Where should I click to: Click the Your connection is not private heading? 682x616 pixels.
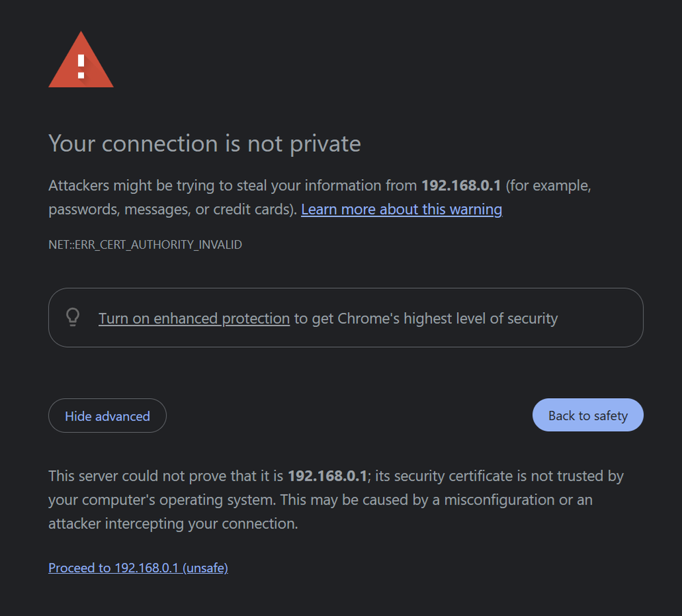pyautogui.click(x=204, y=143)
